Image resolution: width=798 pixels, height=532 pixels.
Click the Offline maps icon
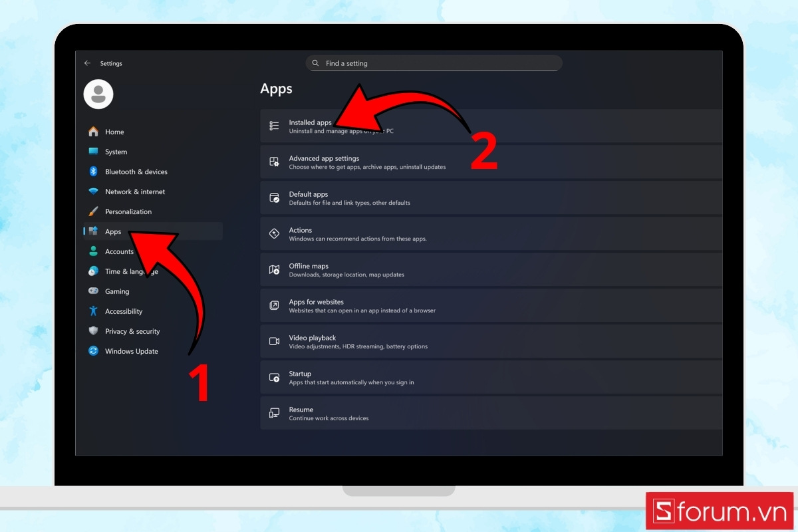[274, 269]
